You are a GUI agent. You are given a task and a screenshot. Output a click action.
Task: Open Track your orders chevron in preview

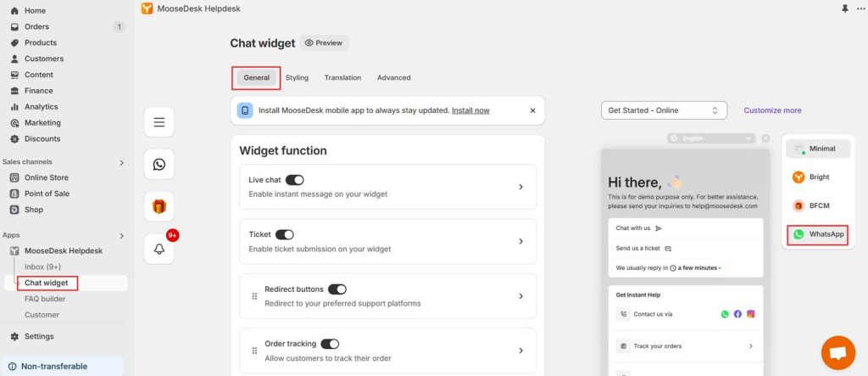[751, 346]
